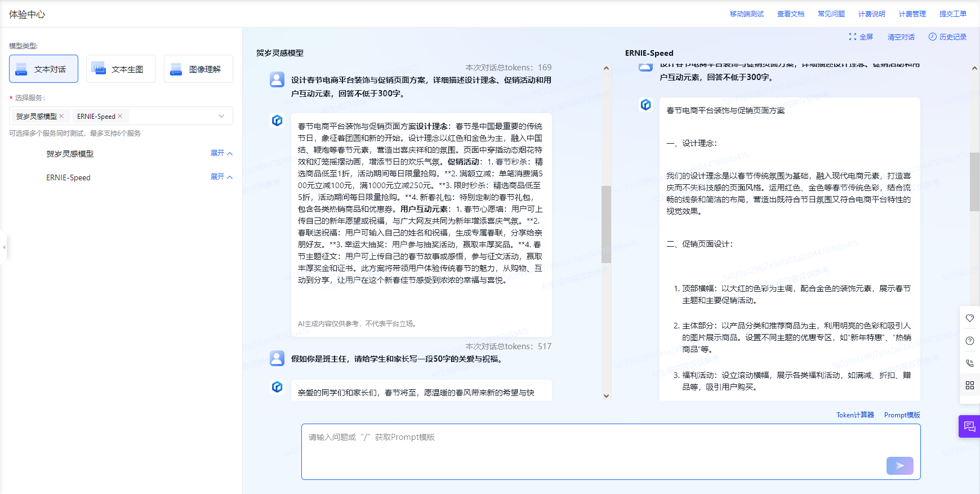The height and width of the screenshot is (494, 980).
Task: Click model logo beside 亲爱的同学们 reply
Action: pyautogui.click(x=277, y=387)
